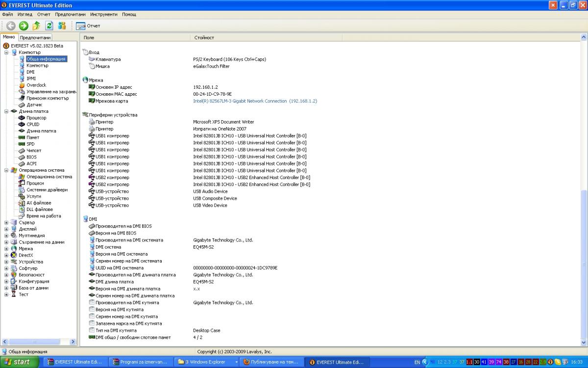Click the green forward arrow toolbar icon
This screenshot has width=588, height=368.
(24, 26)
